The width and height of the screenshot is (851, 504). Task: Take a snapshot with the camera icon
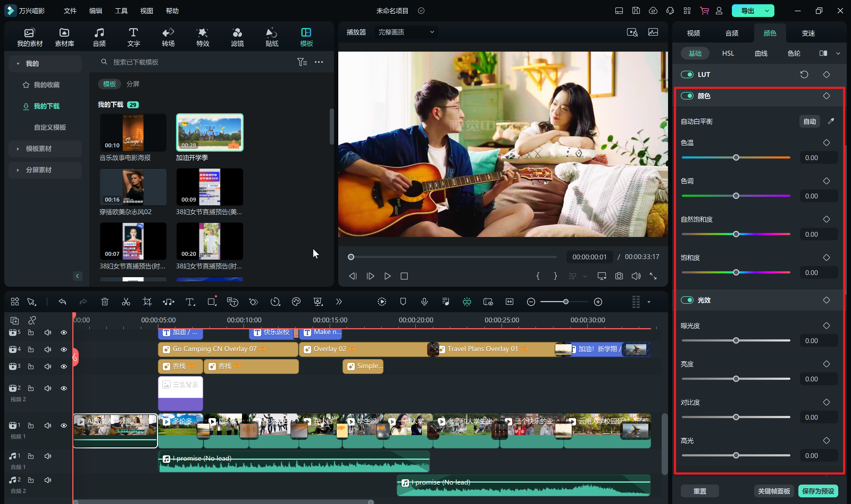point(619,276)
